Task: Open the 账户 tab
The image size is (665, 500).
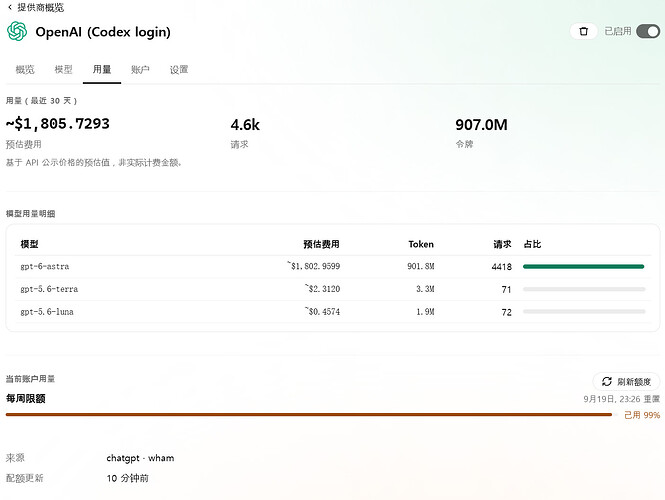Action: [x=140, y=70]
